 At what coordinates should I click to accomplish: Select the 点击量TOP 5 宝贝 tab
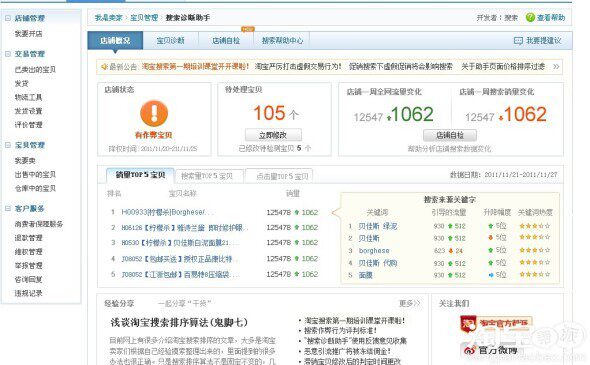tap(279, 176)
